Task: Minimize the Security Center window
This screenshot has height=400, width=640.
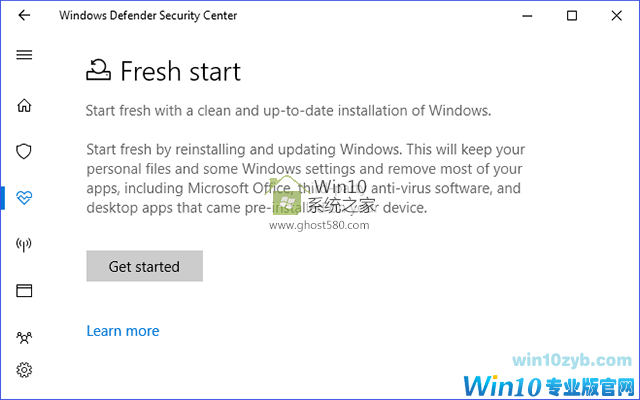Action: point(526,15)
